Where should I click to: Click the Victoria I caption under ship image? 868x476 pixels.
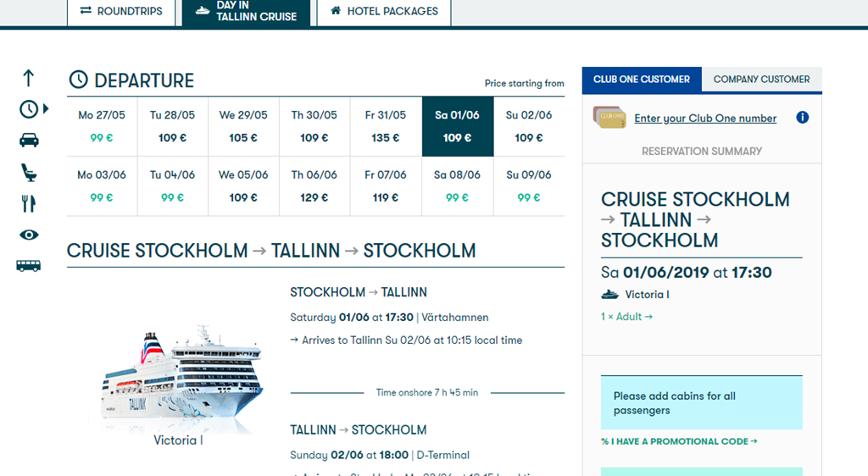coord(178,440)
